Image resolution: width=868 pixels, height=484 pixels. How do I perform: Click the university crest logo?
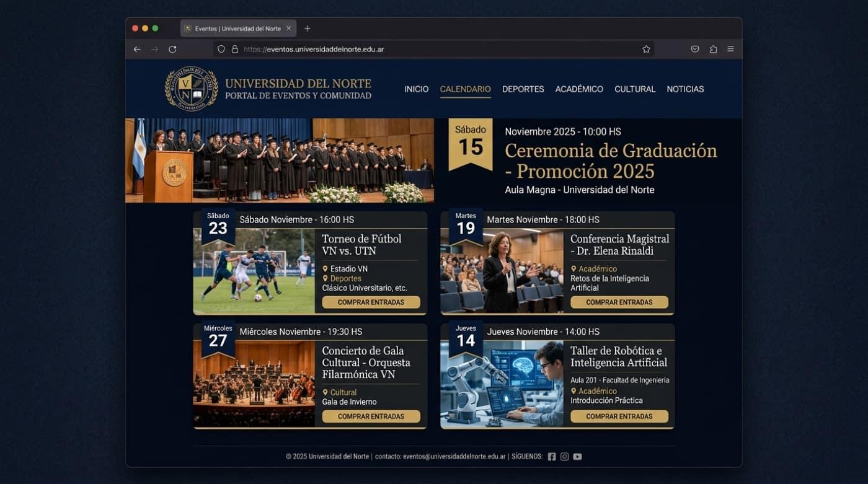[x=191, y=89]
